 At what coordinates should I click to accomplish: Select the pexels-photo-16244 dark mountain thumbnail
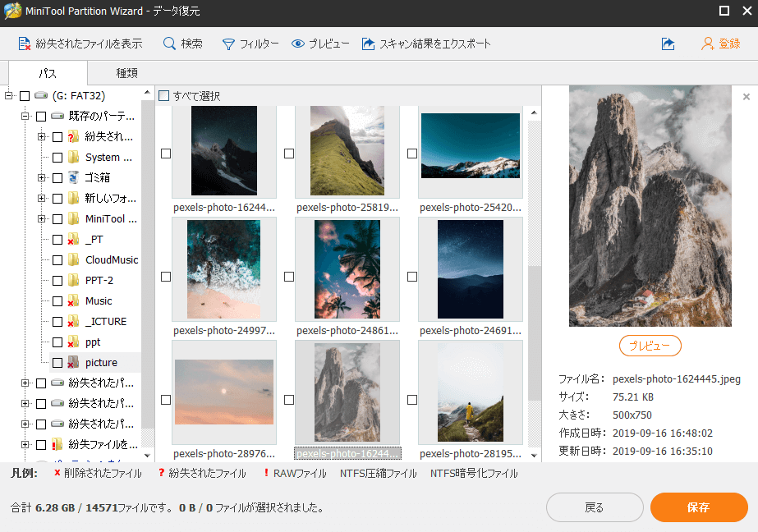[224, 151]
